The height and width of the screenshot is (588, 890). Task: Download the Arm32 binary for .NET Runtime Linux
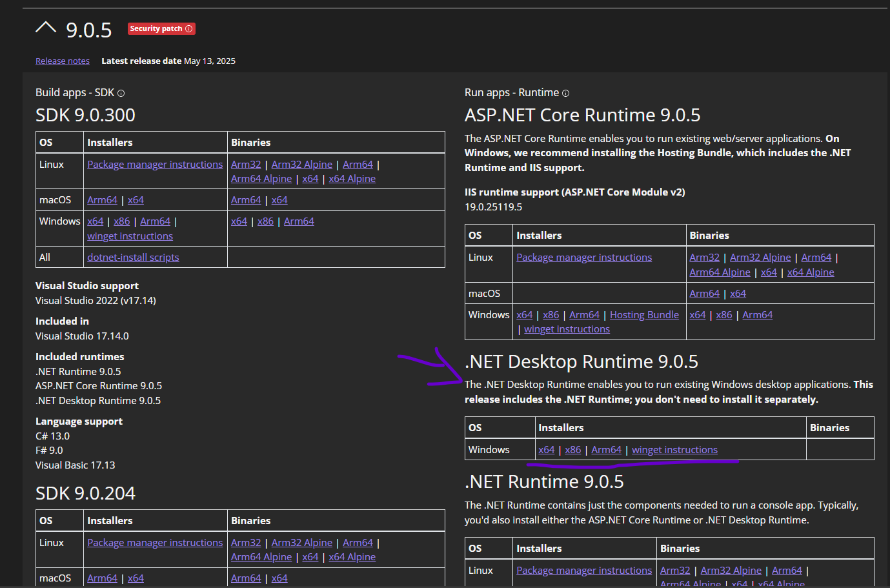tap(674, 570)
